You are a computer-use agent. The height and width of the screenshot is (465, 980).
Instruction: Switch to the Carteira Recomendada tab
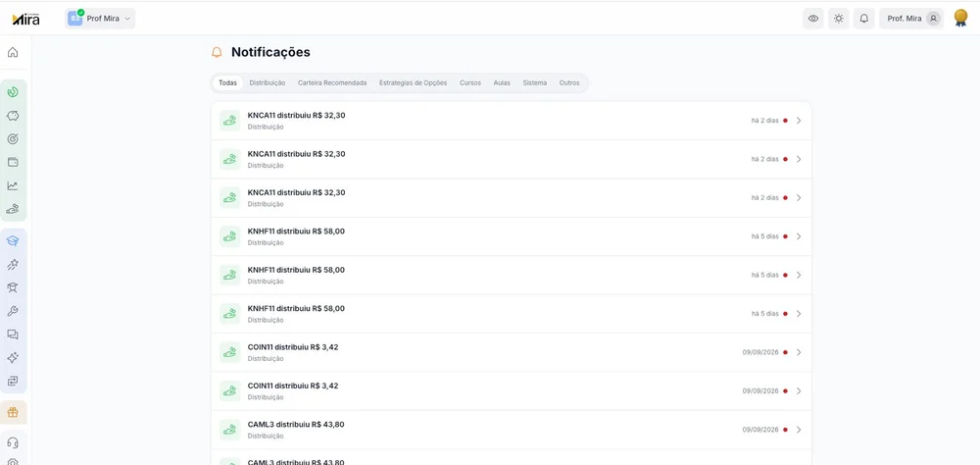pyautogui.click(x=332, y=82)
